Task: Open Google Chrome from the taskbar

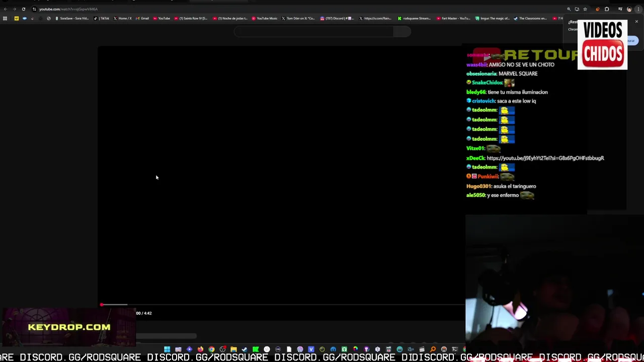Action: click(211, 349)
